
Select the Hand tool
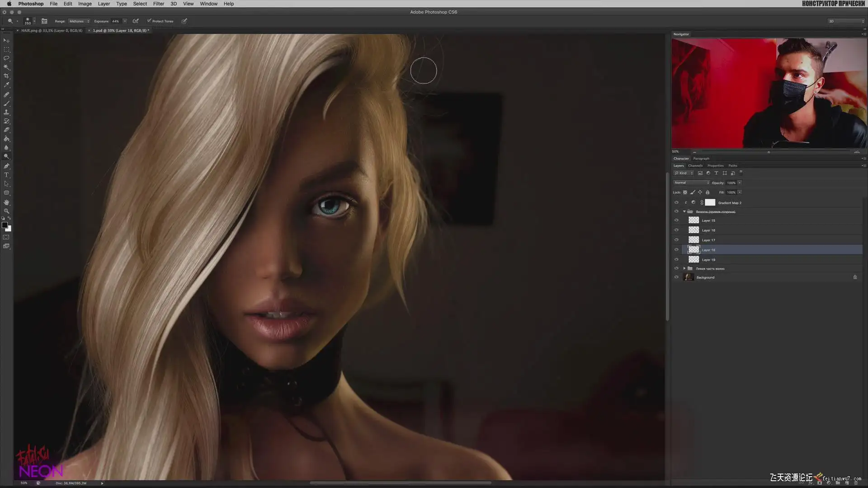(6, 202)
